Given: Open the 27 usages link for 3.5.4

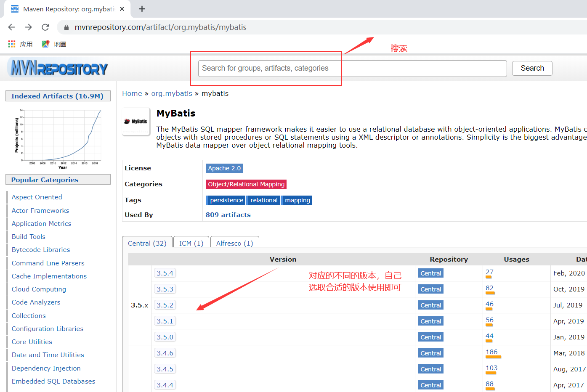Looking at the screenshot, I should pos(489,272).
